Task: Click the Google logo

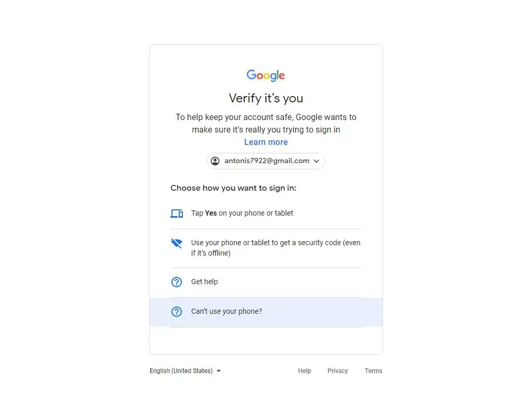Action: pos(265,75)
